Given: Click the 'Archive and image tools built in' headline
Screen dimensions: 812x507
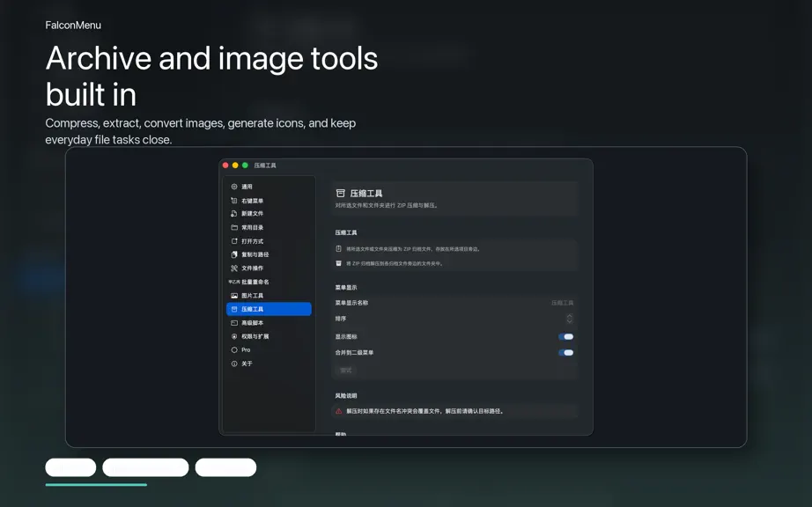Looking at the screenshot, I should coord(211,76).
